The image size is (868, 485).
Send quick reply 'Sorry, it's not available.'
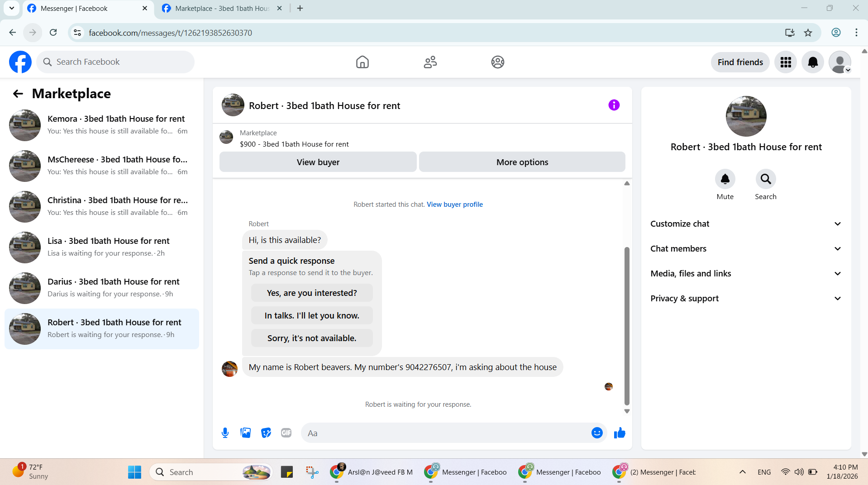(x=312, y=338)
